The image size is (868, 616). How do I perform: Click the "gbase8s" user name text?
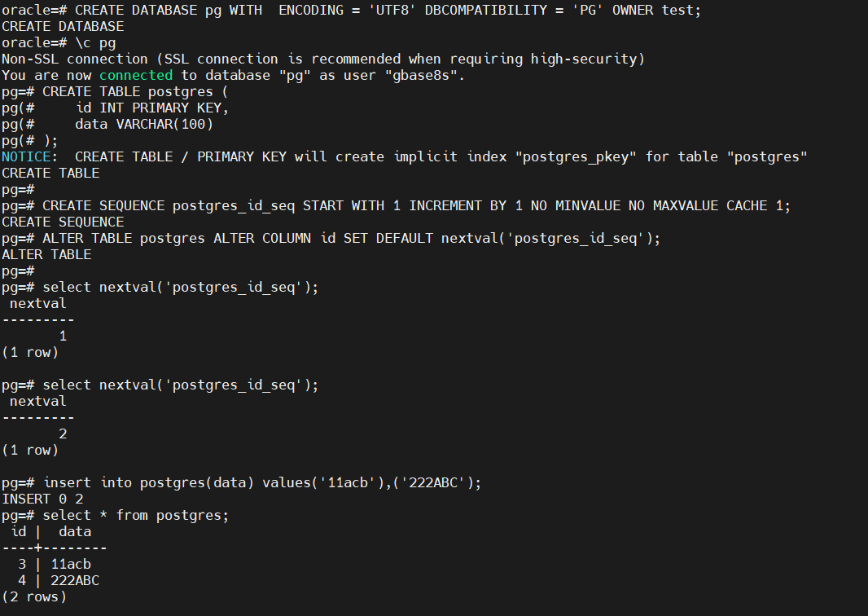[x=420, y=75]
